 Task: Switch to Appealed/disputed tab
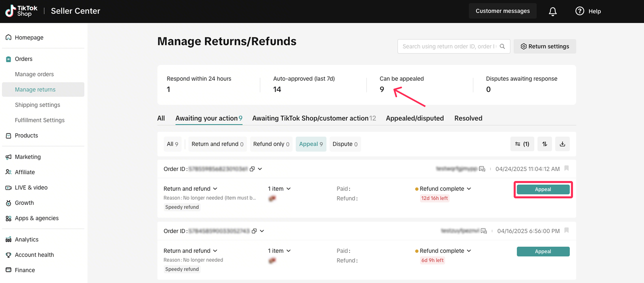(414, 118)
